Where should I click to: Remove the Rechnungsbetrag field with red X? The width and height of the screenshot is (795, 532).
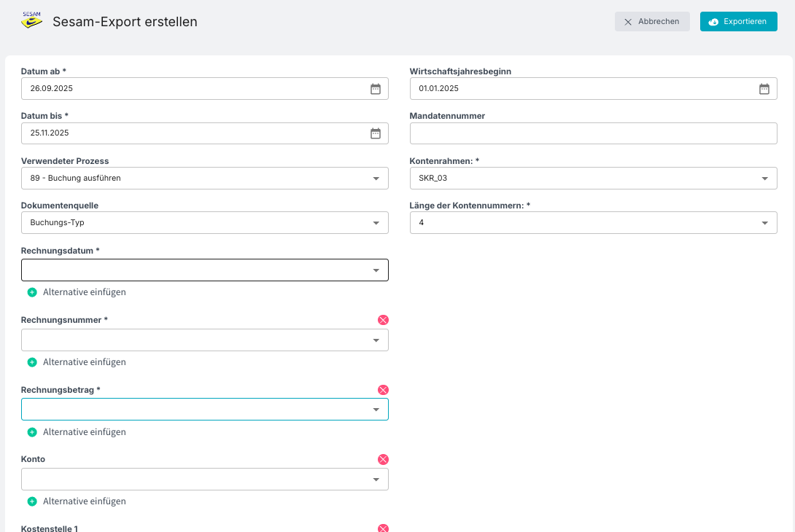pyautogui.click(x=383, y=390)
